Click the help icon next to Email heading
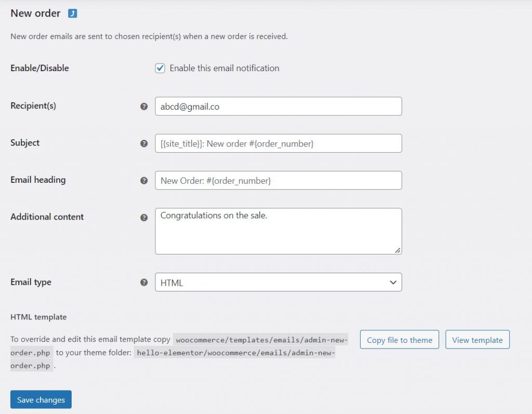Image resolution: width=532 pixels, height=414 pixels. click(144, 181)
